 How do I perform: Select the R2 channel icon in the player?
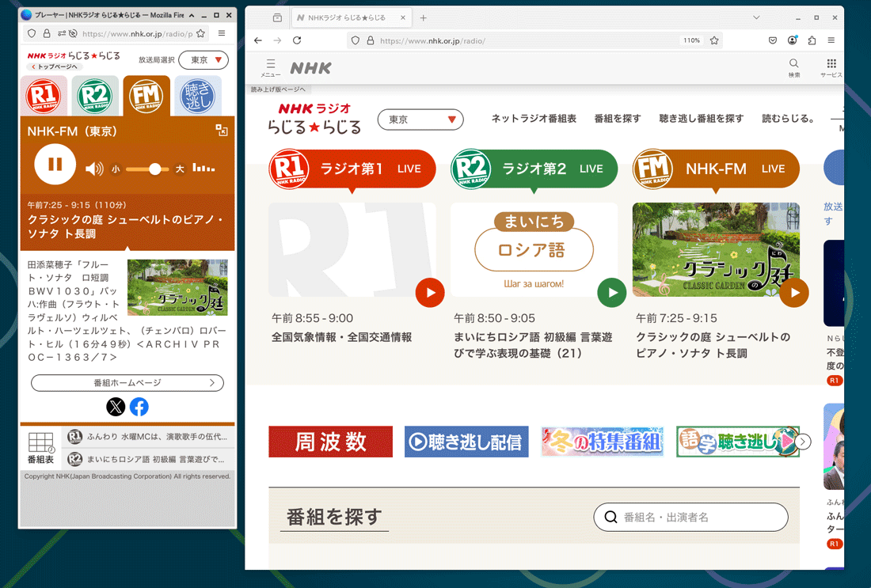pyautogui.click(x=95, y=97)
